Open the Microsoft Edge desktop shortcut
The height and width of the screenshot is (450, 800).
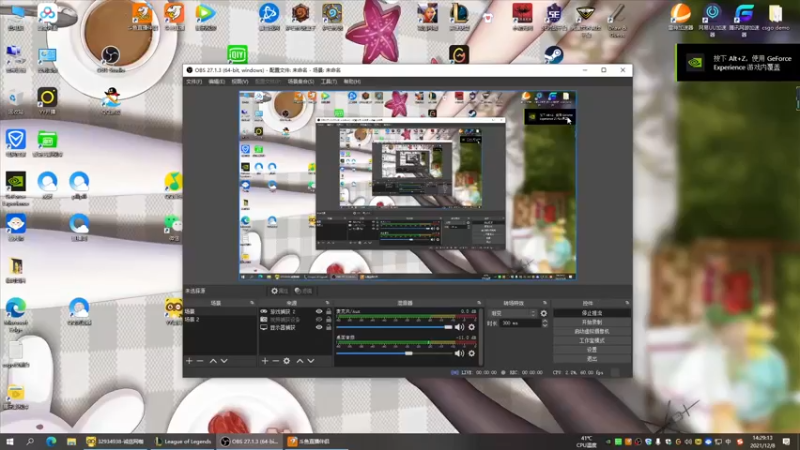pyautogui.click(x=16, y=314)
